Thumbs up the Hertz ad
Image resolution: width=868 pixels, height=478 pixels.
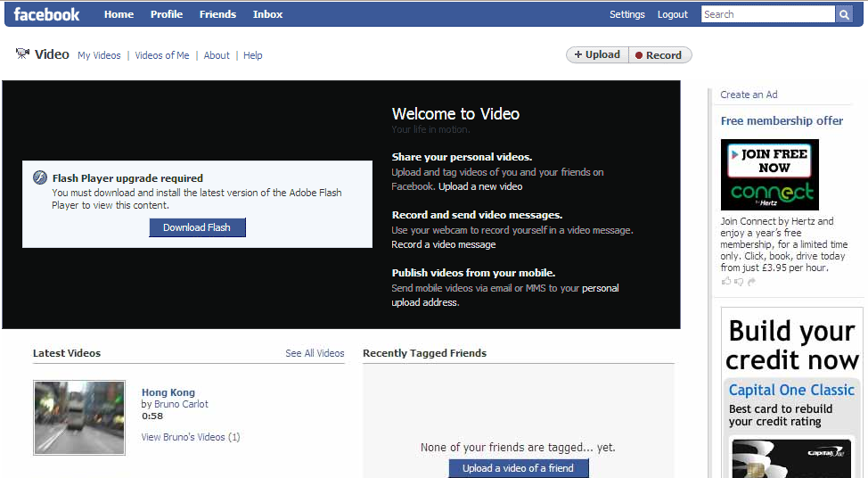click(726, 282)
